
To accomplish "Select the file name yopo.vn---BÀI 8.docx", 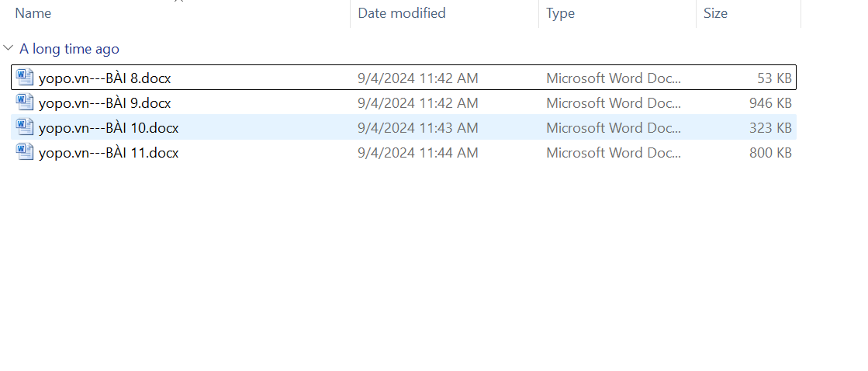I will 105,78.
